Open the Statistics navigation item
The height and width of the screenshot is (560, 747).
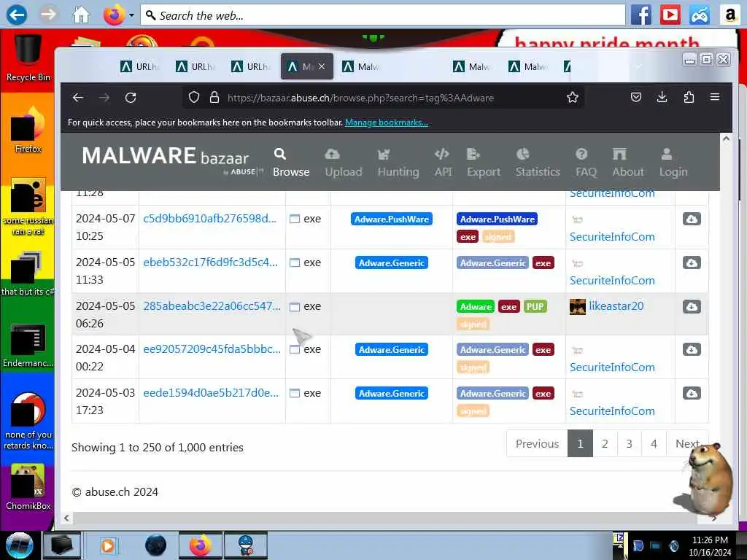[x=538, y=163]
